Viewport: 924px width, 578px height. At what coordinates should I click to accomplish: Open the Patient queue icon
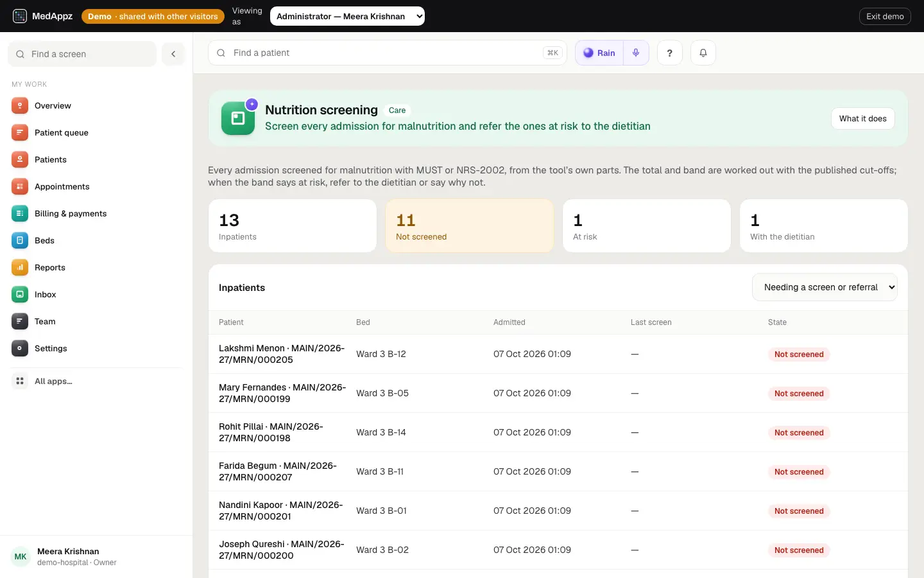20,133
